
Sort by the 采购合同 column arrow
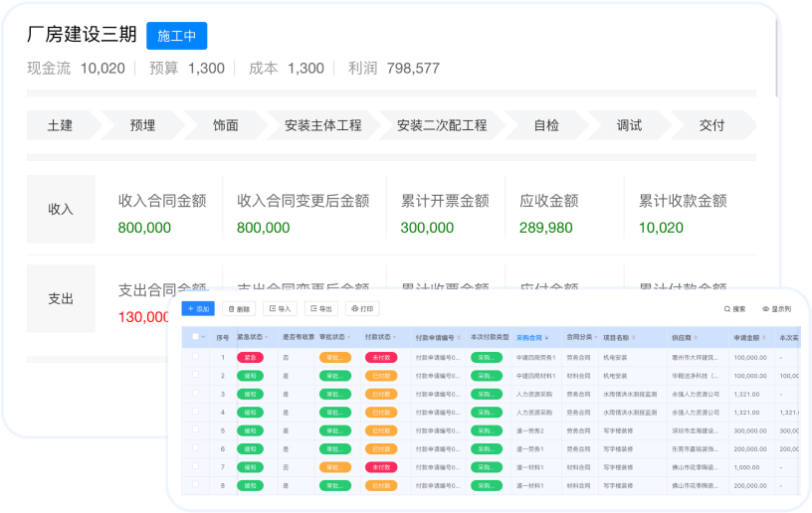(547, 338)
